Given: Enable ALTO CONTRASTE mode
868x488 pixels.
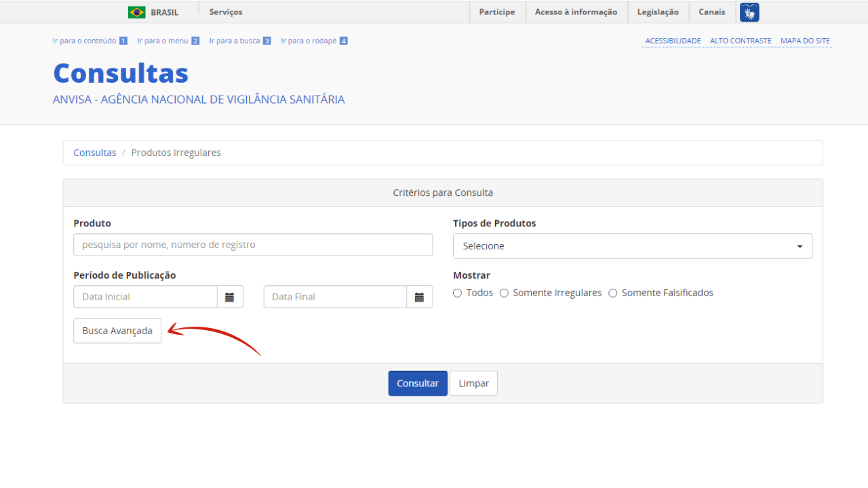Looking at the screenshot, I should coord(741,41).
